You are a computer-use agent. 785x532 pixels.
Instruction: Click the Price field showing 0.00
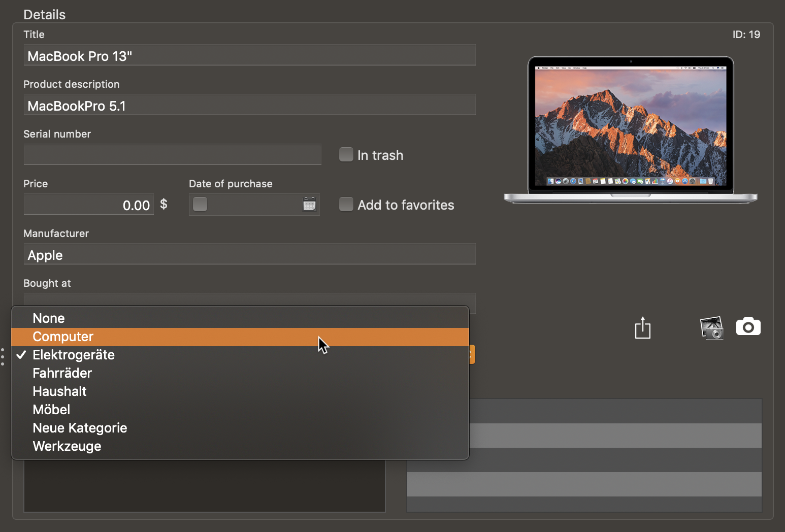pyautogui.click(x=88, y=204)
